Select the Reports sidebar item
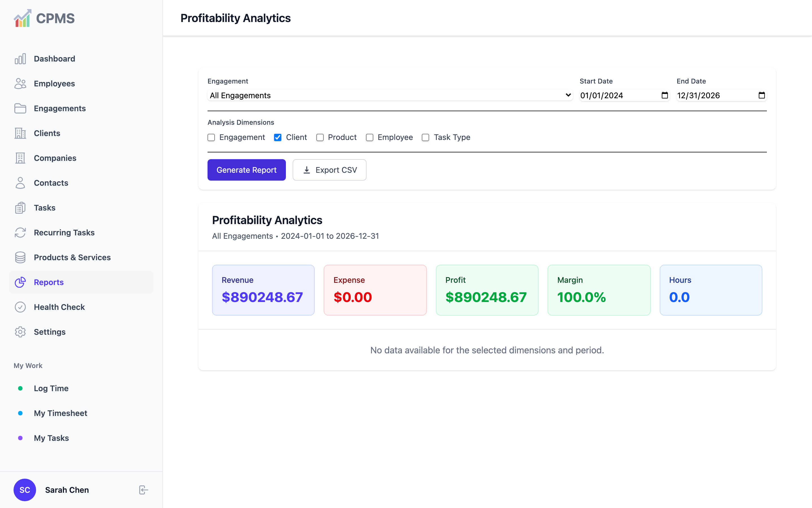This screenshot has height=508, width=812. (x=81, y=283)
